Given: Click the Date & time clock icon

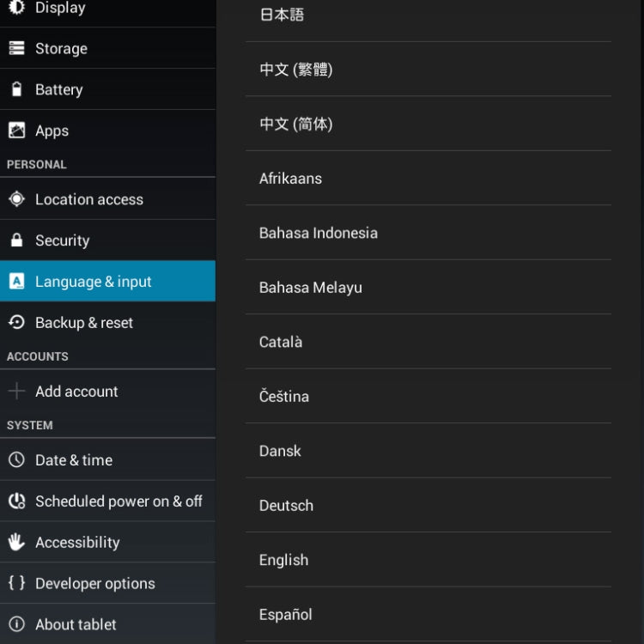Looking at the screenshot, I should tap(16, 459).
